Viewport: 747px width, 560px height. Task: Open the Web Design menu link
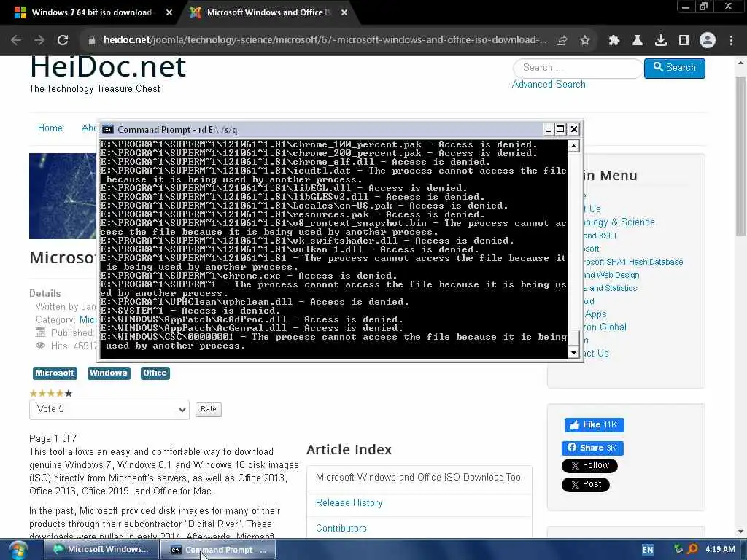(612, 275)
